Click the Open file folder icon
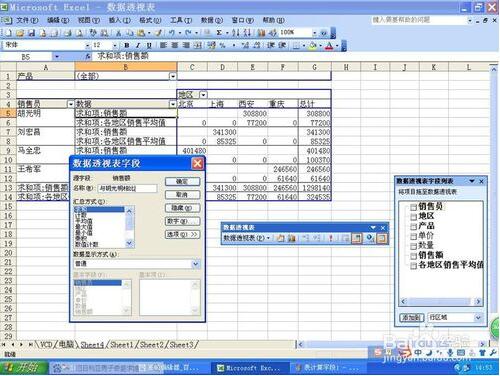Viewport: 500px width, 376px height. [20, 33]
